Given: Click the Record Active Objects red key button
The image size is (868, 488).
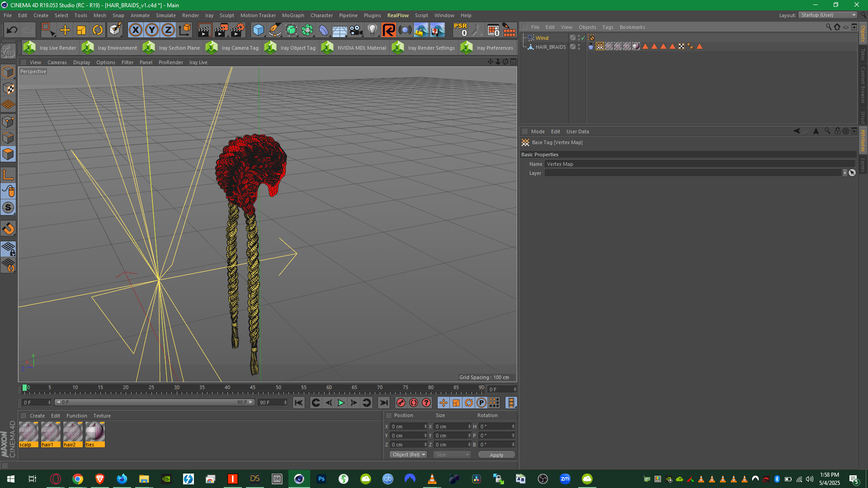Looking at the screenshot, I should 401,403.
